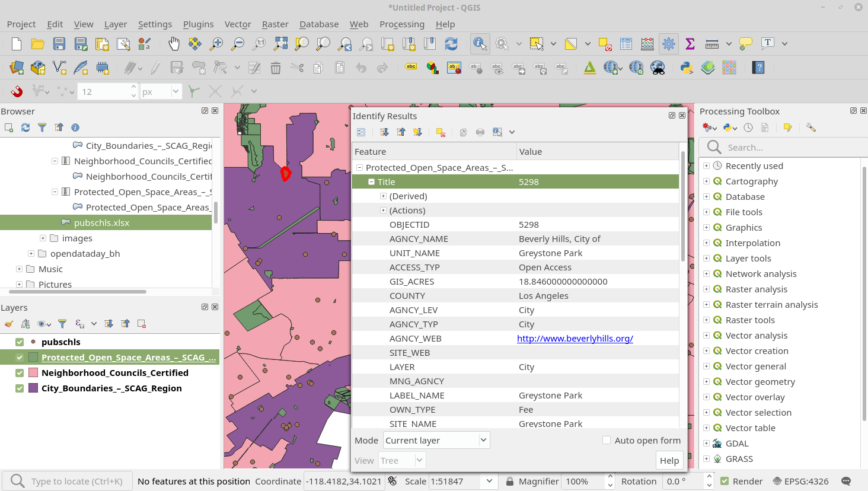
Task: Click the Search field in Processing Toolbox
Action: [783, 147]
